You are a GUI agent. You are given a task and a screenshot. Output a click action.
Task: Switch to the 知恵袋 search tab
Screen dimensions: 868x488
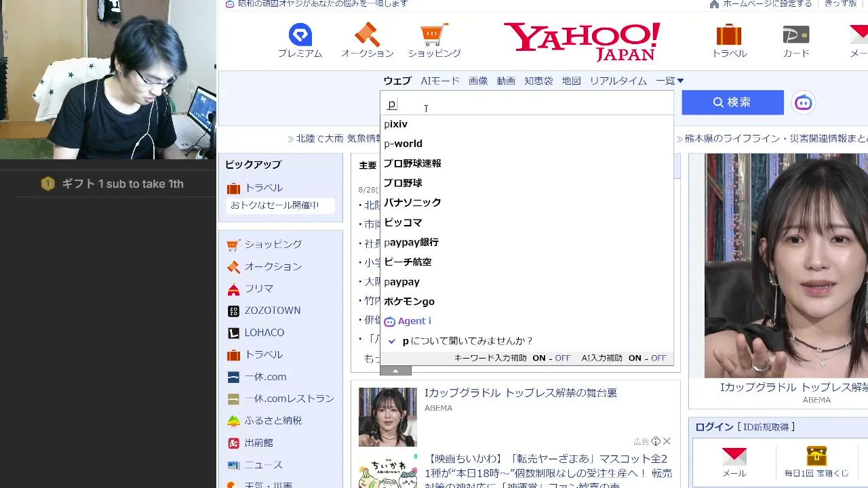(x=538, y=81)
